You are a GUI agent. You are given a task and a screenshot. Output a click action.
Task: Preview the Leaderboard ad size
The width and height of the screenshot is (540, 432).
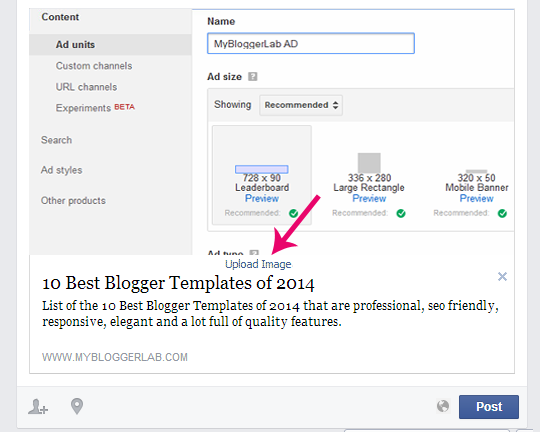[262, 198]
